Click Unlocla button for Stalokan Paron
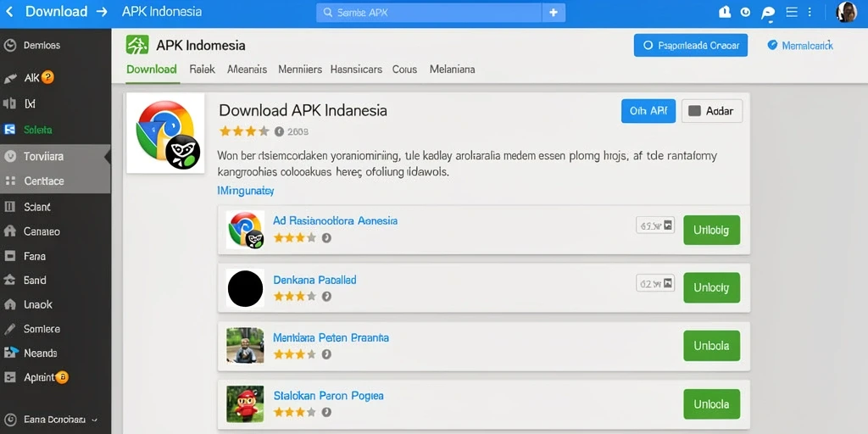 tap(711, 404)
